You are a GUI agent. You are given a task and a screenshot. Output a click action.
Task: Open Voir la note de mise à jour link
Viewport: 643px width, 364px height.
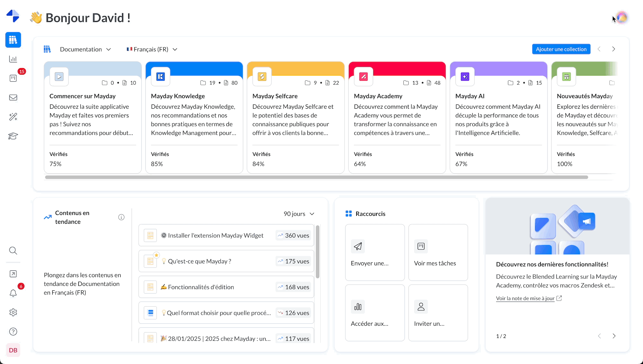(x=525, y=298)
